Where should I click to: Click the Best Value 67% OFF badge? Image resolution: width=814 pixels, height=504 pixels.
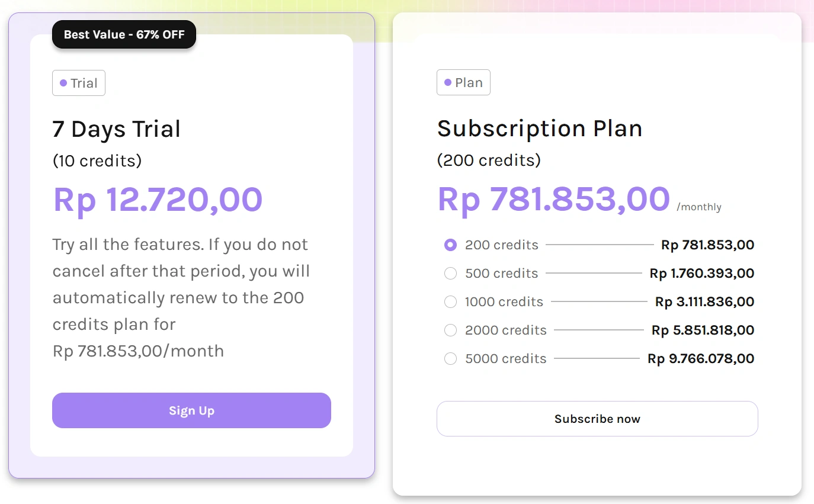(124, 34)
